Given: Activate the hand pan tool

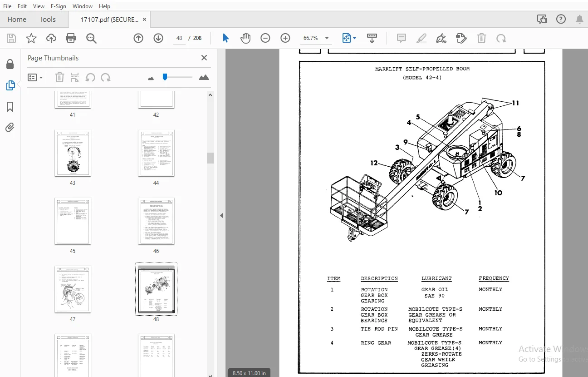Looking at the screenshot, I should pos(245,38).
